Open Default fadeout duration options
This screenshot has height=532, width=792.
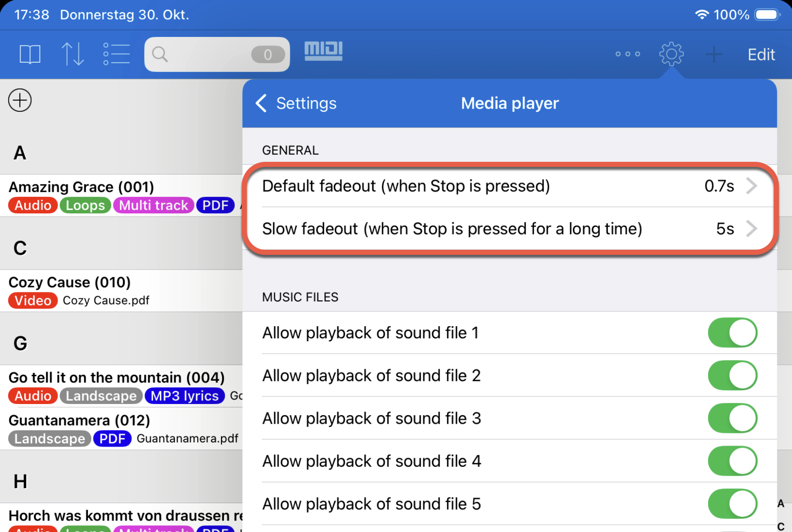pyautogui.click(x=509, y=186)
